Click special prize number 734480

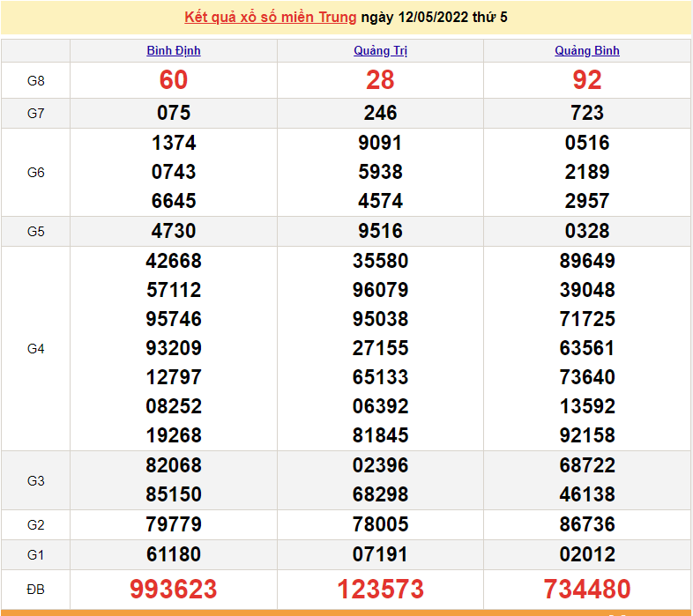[x=587, y=589]
